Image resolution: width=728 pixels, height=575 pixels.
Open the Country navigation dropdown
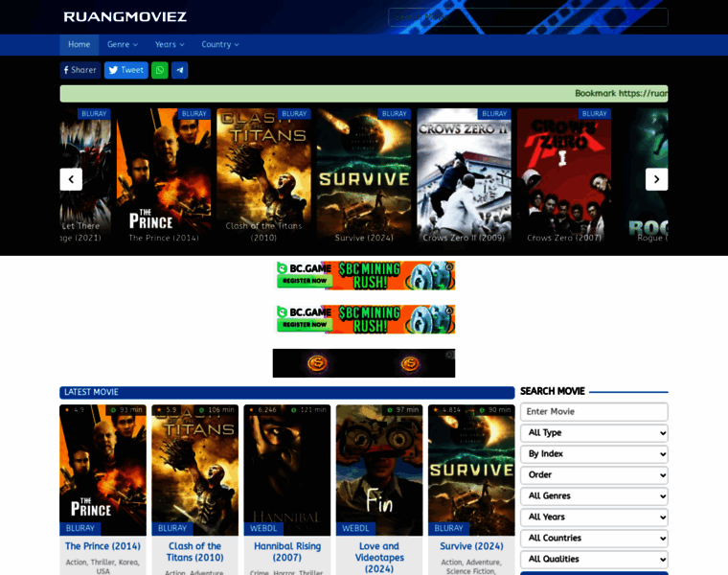point(219,44)
